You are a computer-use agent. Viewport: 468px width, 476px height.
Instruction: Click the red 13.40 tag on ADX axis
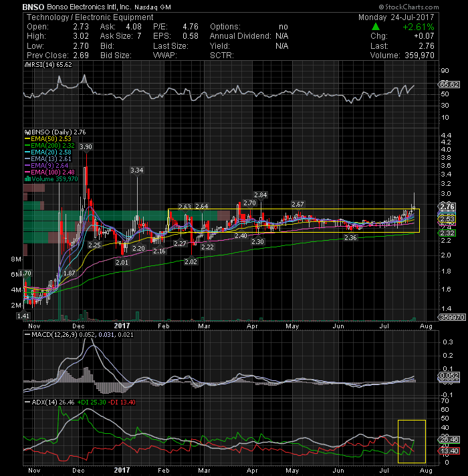click(449, 451)
